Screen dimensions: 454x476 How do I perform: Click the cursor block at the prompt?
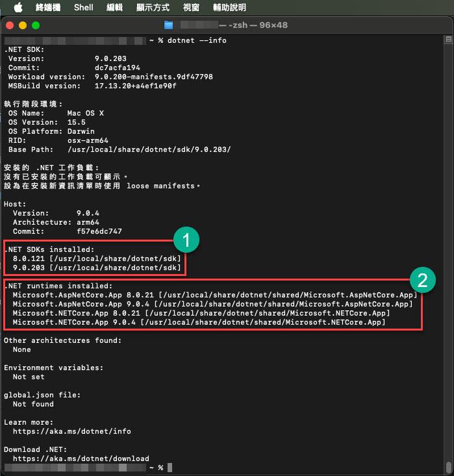tap(170, 468)
